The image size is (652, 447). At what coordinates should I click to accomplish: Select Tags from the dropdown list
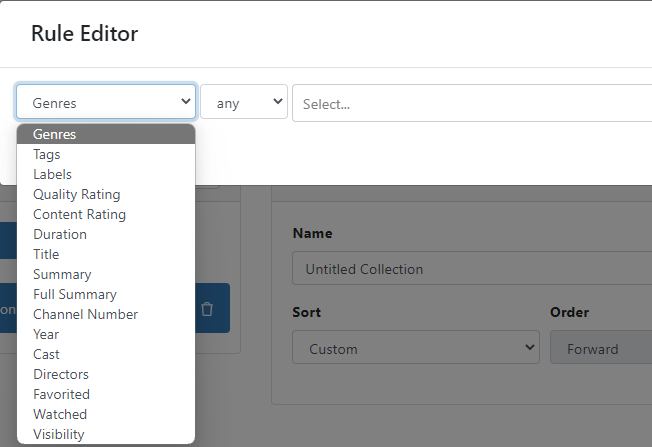47,154
